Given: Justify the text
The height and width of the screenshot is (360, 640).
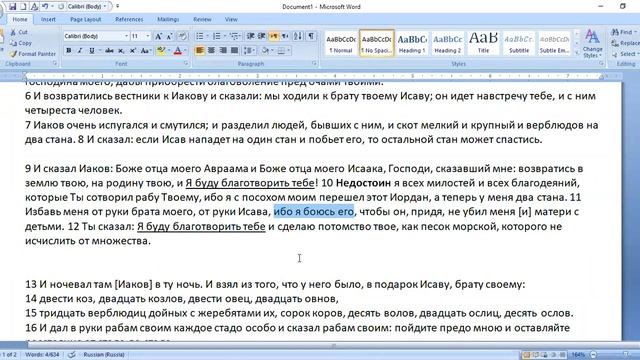Looking at the screenshot, I should pos(234,51).
